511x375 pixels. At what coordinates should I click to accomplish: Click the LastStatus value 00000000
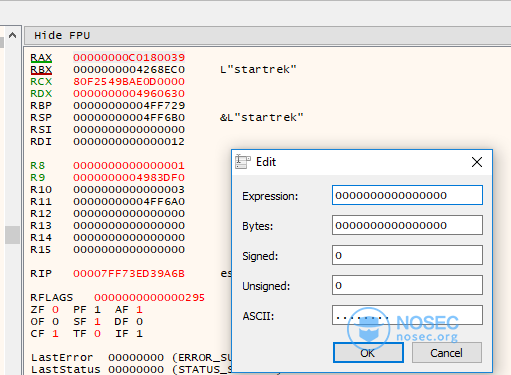coord(136,369)
